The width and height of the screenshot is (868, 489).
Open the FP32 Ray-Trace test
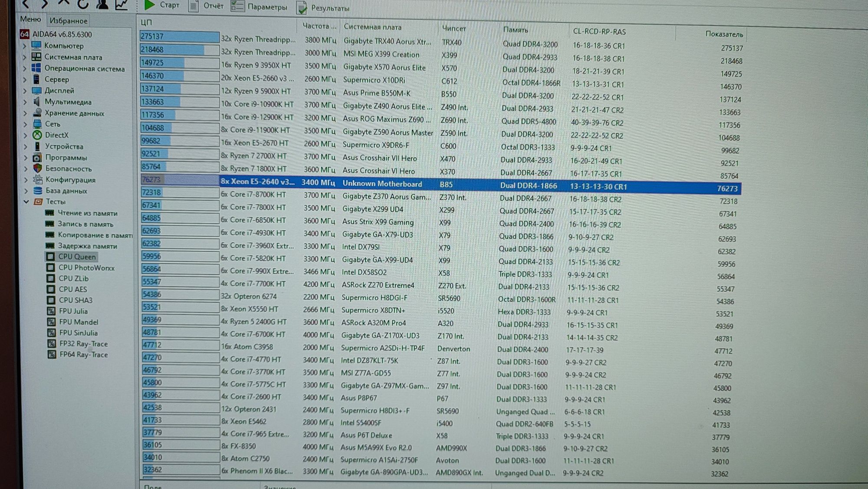tap(84, 344)
